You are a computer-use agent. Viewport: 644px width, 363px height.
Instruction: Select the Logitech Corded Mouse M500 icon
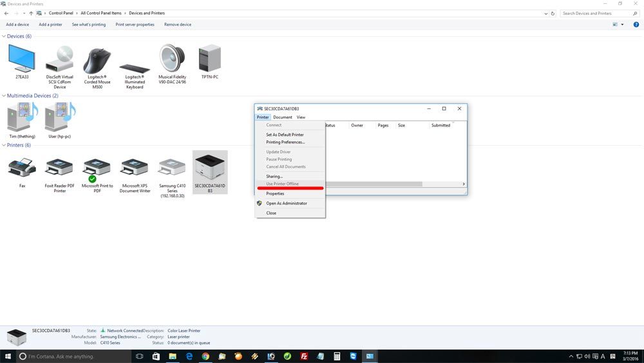click(97, 60)
